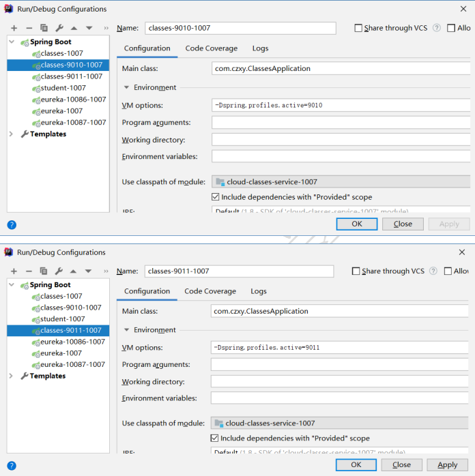Click OK button in top dialog
Screen dimensions: 475x476
pos(357,224)
